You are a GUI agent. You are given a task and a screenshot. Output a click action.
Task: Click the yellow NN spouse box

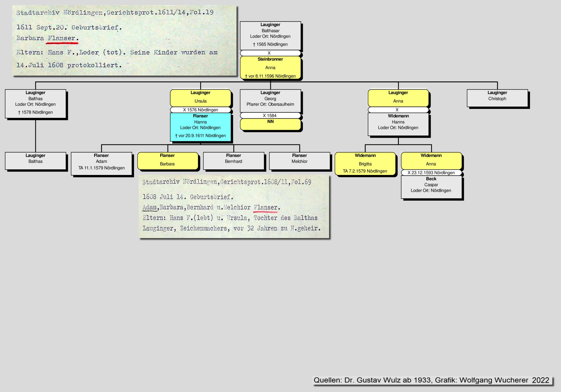(x=270, y=124)
